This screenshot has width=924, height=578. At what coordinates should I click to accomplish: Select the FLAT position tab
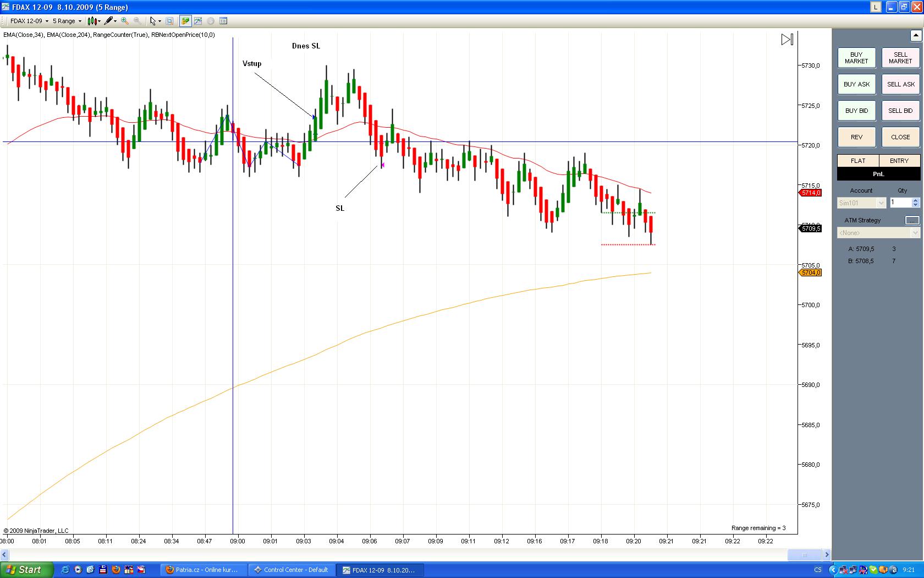coord(858,161)
